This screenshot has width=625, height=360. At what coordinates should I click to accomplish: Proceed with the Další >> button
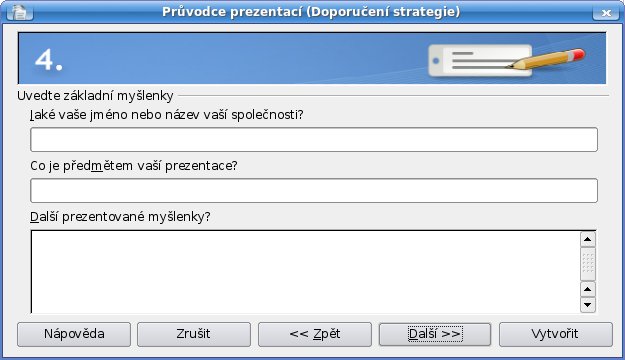tap(435, 334)
